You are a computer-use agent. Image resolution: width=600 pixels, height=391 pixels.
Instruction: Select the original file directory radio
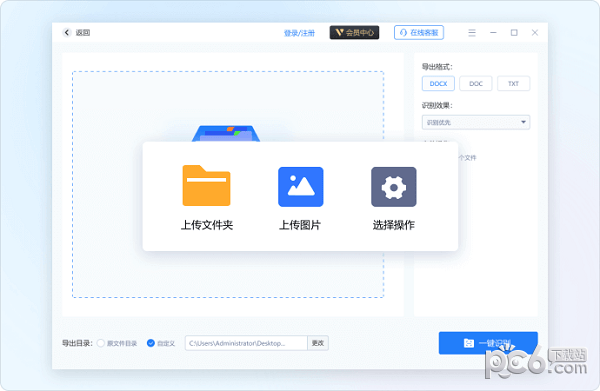[x=101, y=343]
